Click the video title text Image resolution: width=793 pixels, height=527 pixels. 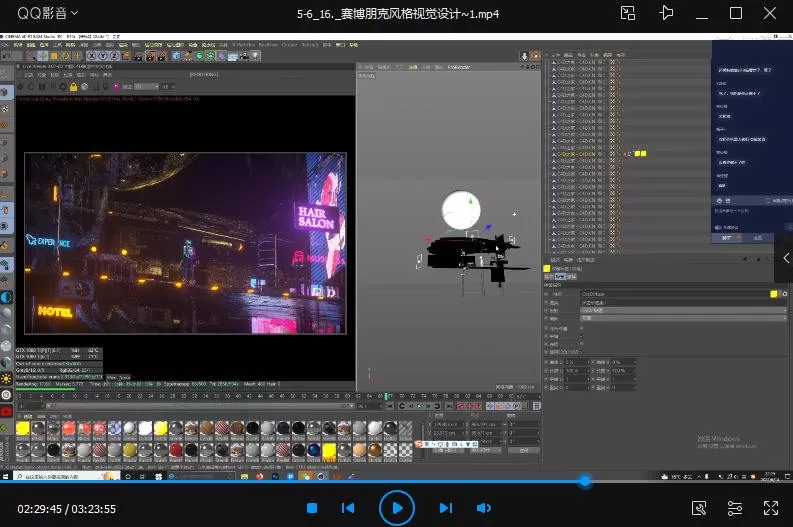pyautogui.click(x=397, y=14)
